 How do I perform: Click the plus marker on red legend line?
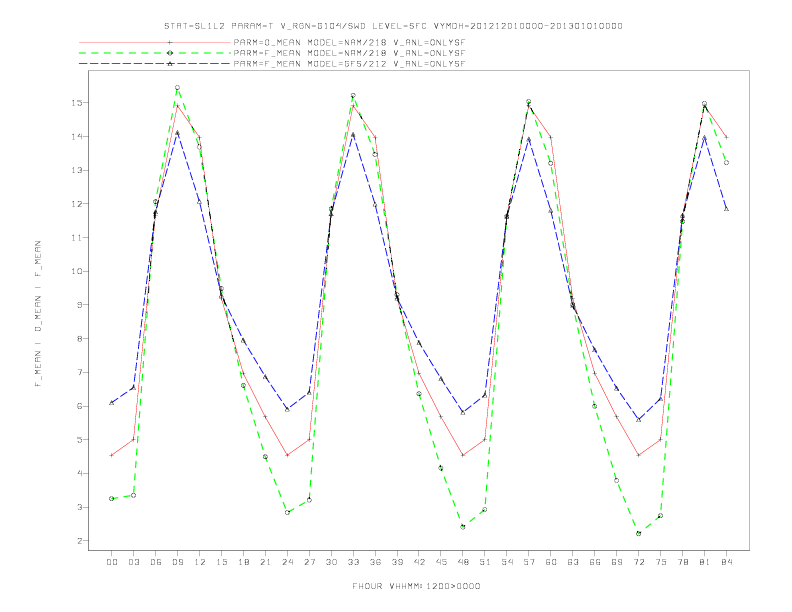tap(170, 42)
